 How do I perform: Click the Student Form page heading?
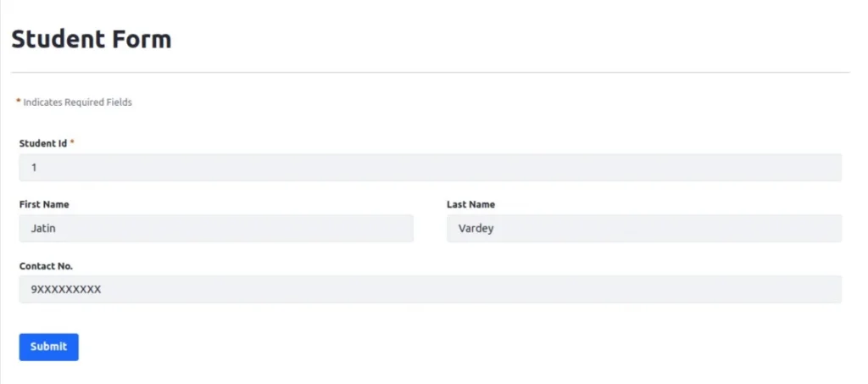click(x=92, y=39)
